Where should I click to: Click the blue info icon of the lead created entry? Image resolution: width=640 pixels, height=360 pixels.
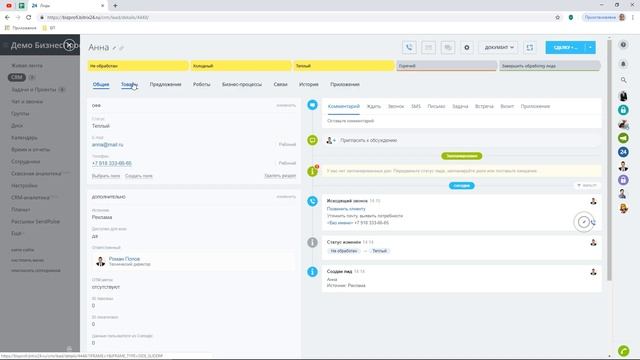click(312, 271)
